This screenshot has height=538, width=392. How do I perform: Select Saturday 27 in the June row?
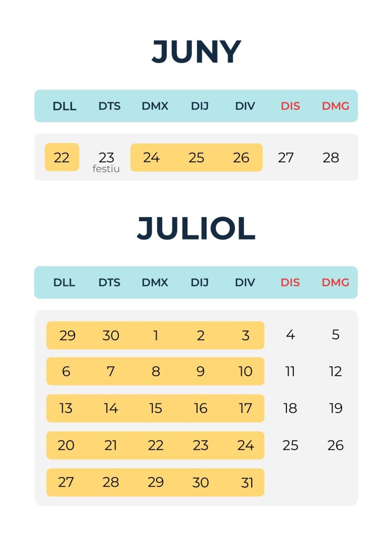pyautogui.click(x=286, y=157)
